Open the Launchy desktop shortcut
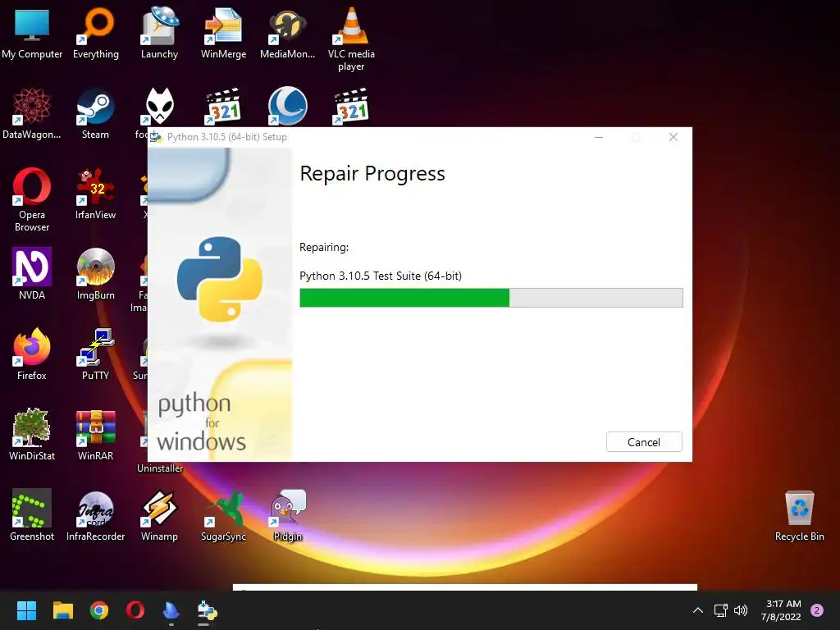 coord(160,34)
